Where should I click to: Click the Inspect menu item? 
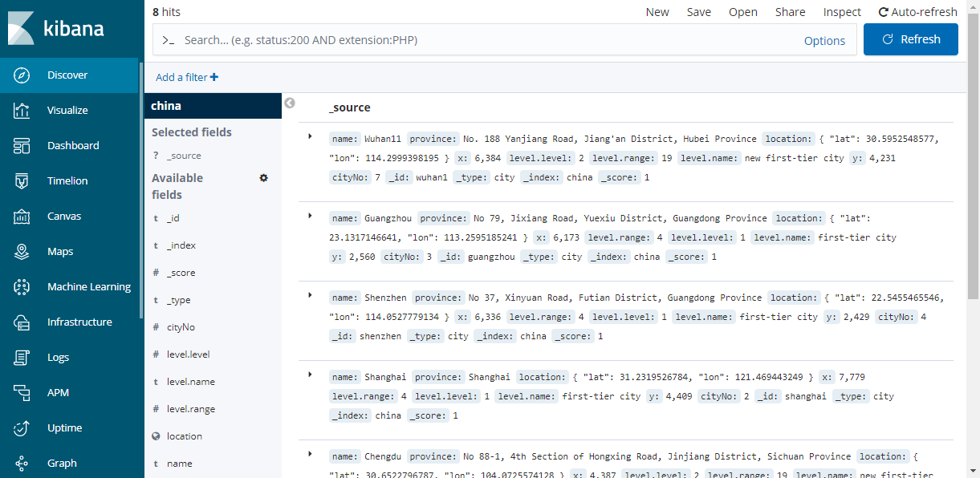tap(842, 12)
